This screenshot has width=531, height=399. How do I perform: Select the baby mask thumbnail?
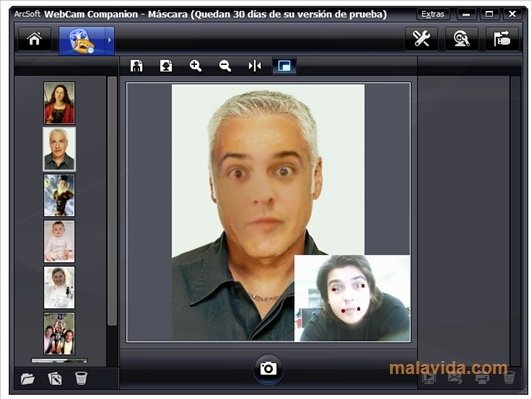pos(59,241)
